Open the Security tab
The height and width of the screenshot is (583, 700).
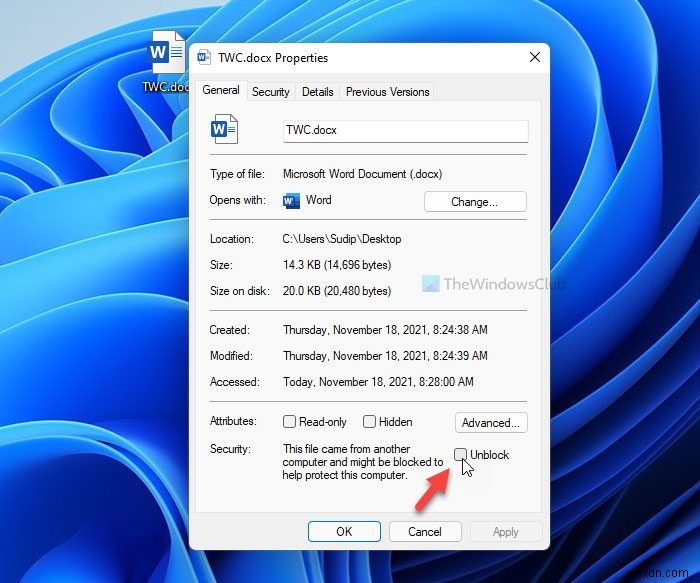click(271, 92)
